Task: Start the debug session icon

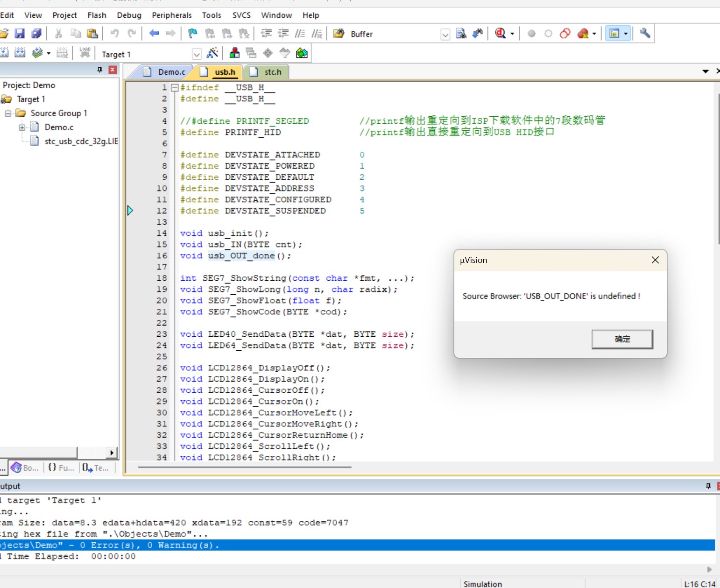Action: [501, 33]
